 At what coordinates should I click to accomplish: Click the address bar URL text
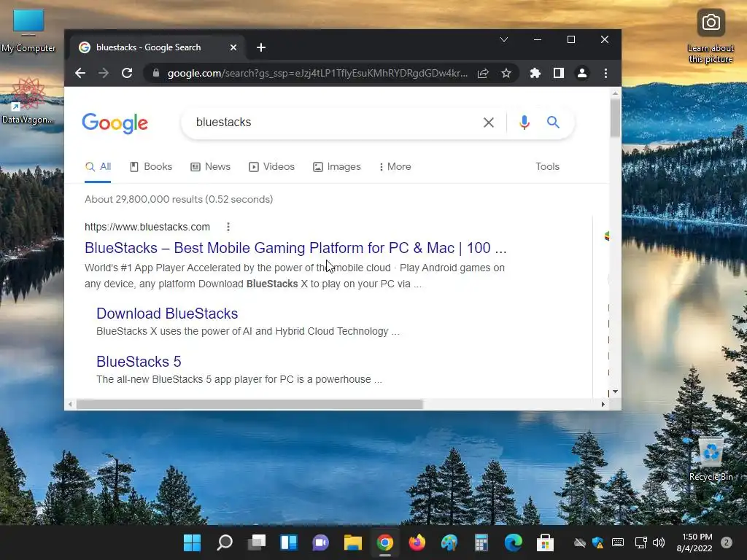tap(317, 74)
